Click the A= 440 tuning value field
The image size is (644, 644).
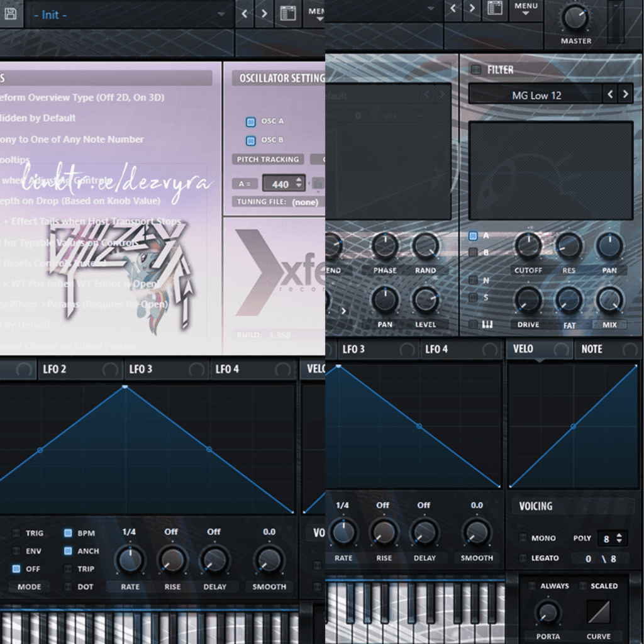coord(280,184)
